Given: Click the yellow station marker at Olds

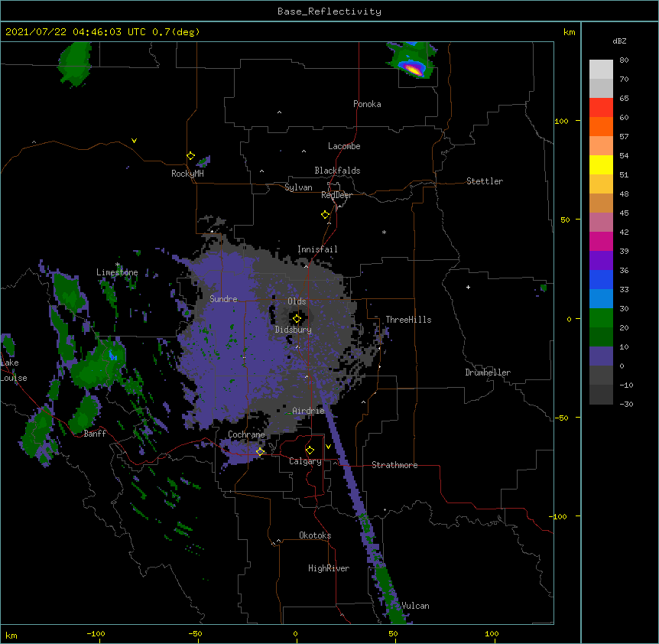Looking at the screenshot, I should (297, 319).
